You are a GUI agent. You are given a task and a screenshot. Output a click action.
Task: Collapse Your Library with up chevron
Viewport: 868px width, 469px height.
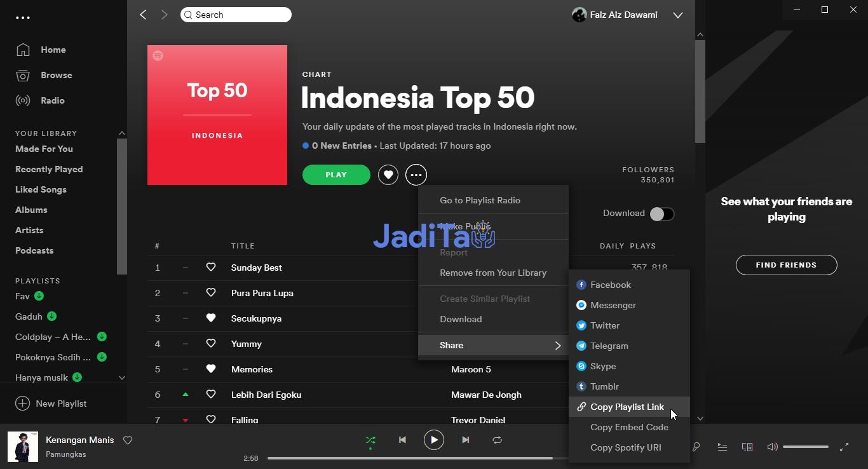pos(121,133)
